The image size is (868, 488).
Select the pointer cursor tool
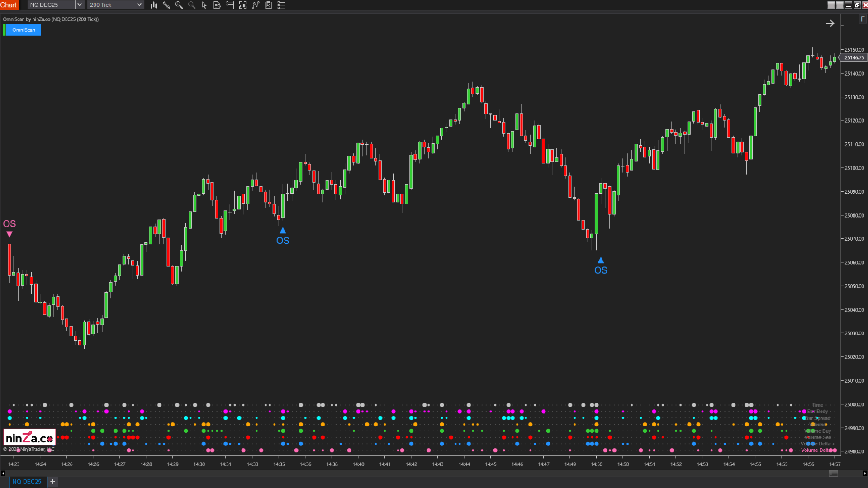[204, 5]
